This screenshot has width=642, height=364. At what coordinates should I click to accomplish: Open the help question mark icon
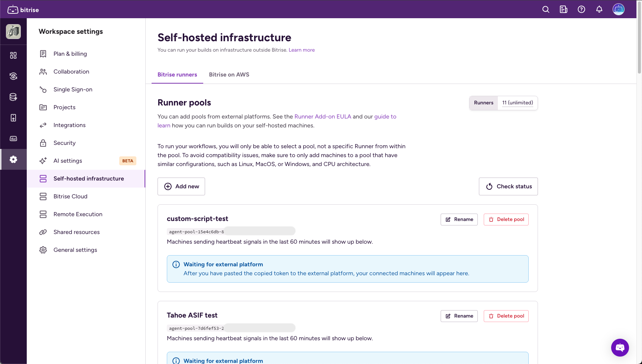[581, 10]
